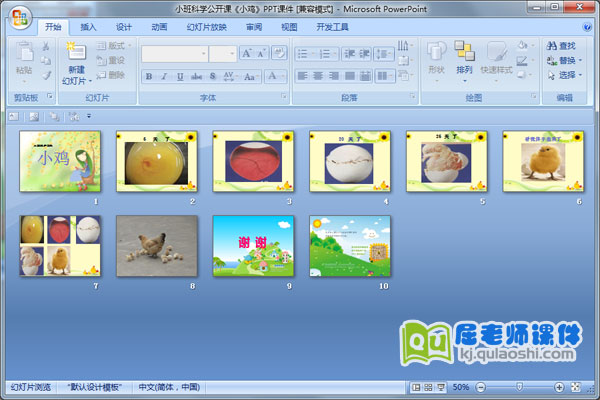
Task: Click the Cut scissors icon
Action: coord(46,46)
